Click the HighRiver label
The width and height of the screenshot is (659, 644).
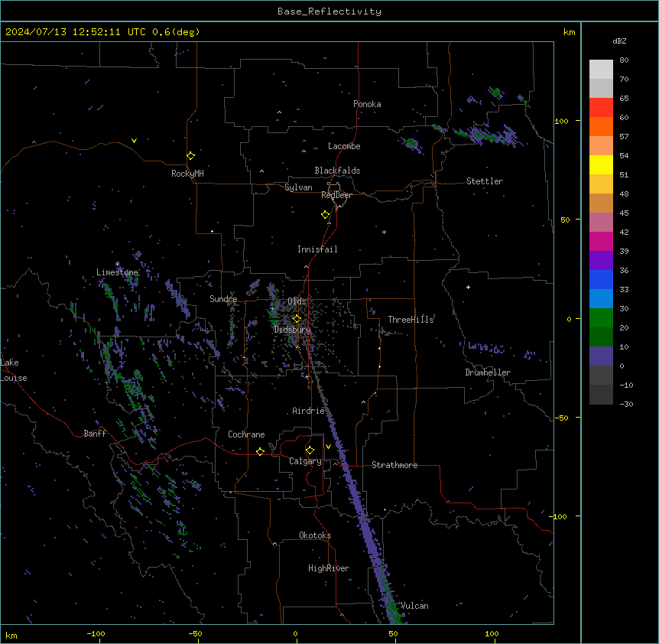point(329,568)
